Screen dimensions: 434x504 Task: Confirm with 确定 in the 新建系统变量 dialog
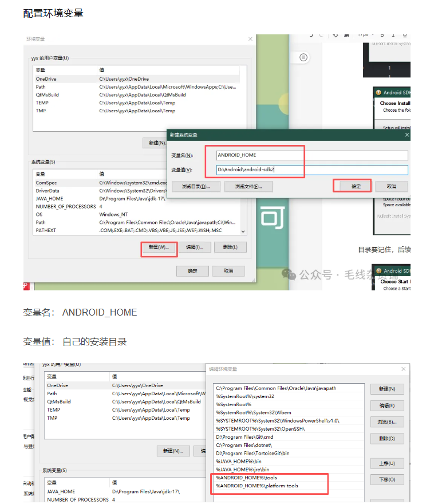(x=356, y=187)
